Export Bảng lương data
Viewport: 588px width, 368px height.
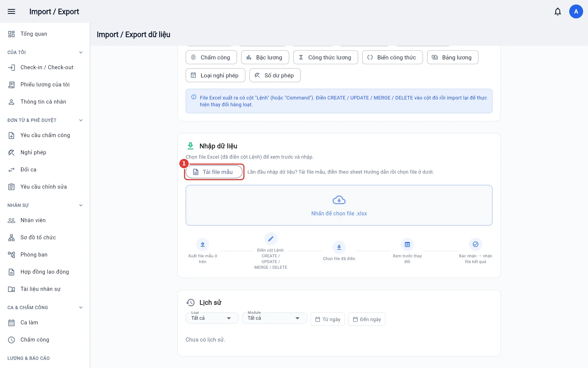[453, 57]
